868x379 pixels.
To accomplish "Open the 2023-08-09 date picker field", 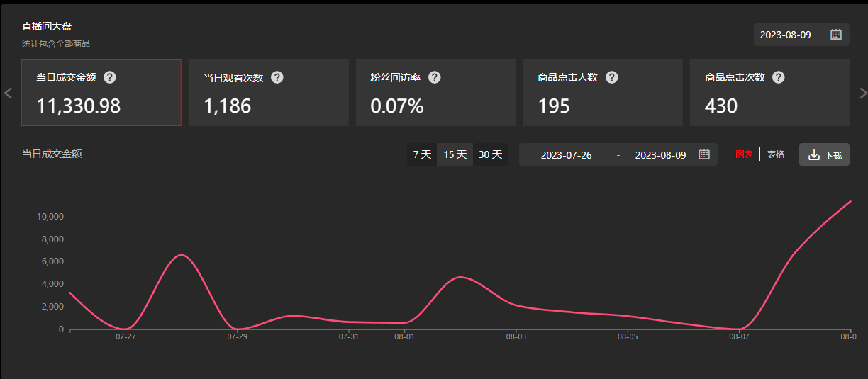I will point(786,35).
